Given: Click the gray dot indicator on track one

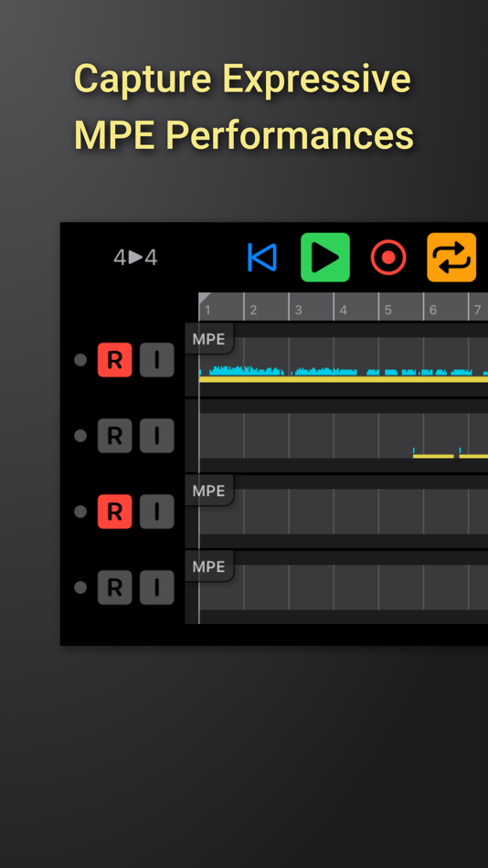Looking at the screenshot, I should tap(80, 360).
